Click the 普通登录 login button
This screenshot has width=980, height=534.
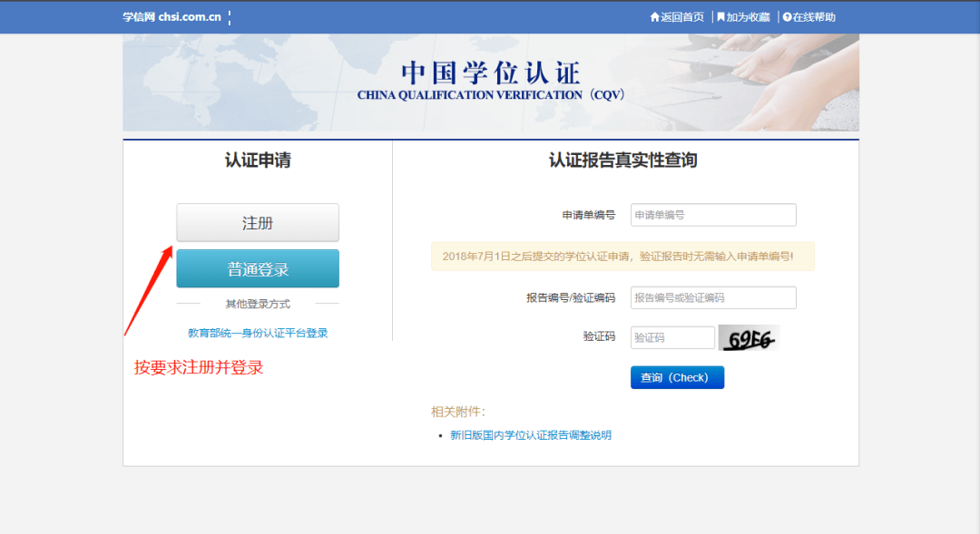(x=257, y=268)
